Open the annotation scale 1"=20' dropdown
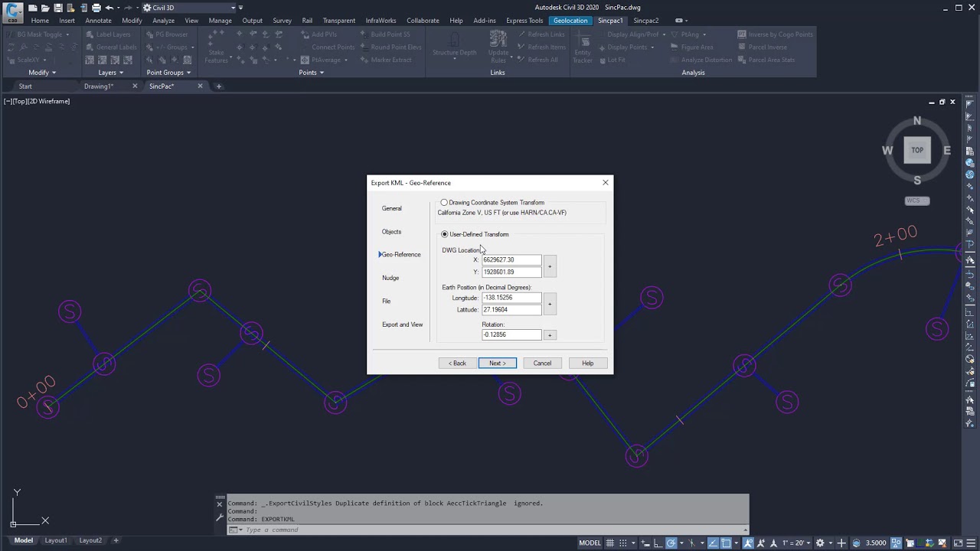980x551 pixels. point(796,543)
